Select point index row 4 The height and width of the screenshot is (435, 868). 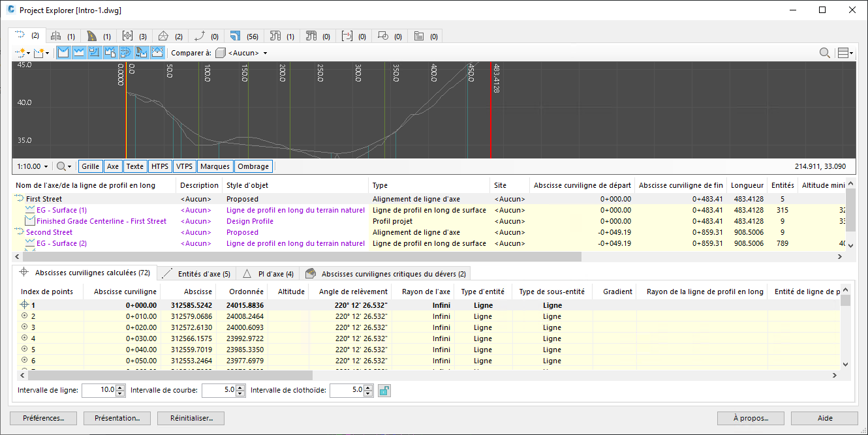(x=429, y=338)
